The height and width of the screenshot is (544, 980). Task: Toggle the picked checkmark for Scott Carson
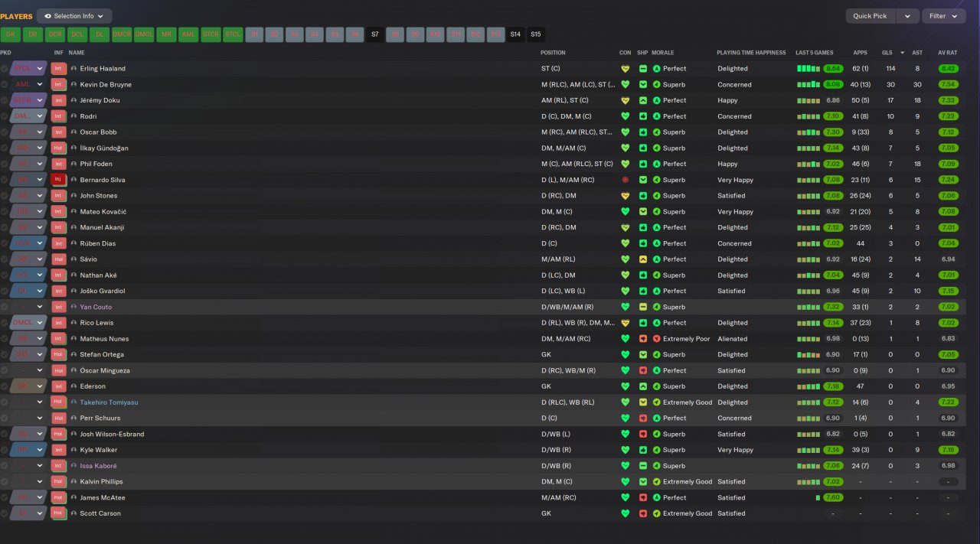(x=5, y=513)
